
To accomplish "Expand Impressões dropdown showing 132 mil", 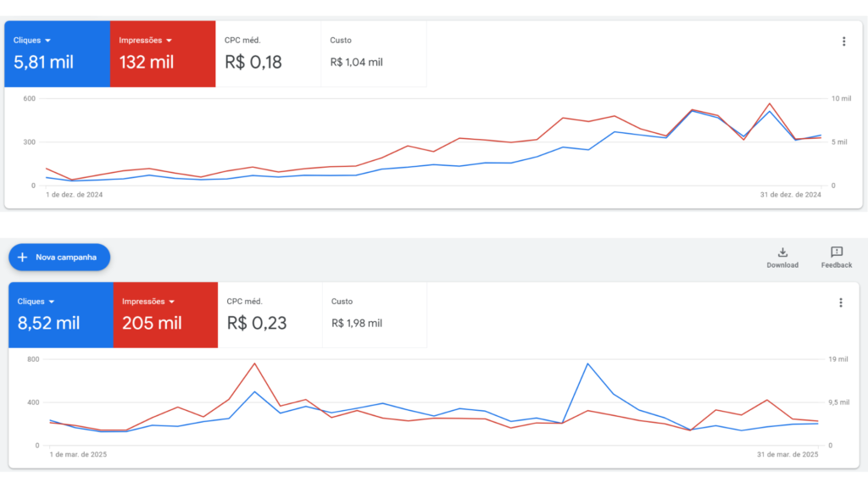I will pyautogui.click(x=170, y=41).
